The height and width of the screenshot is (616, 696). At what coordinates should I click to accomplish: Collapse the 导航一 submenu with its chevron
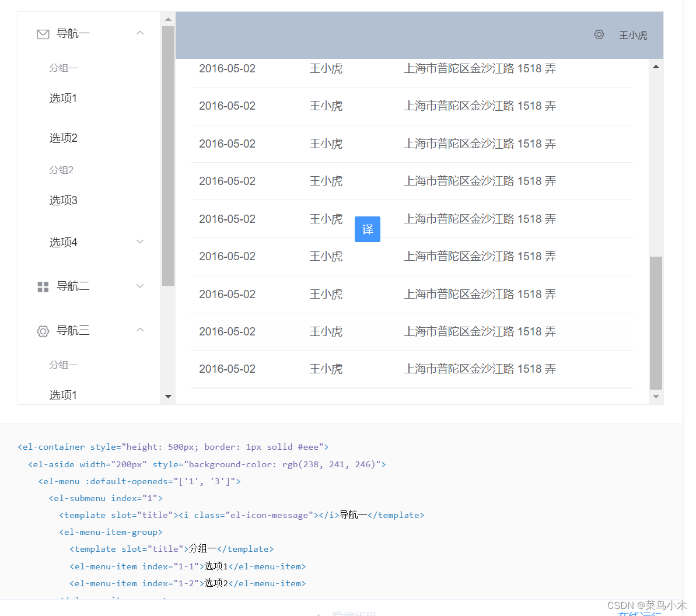140,33
